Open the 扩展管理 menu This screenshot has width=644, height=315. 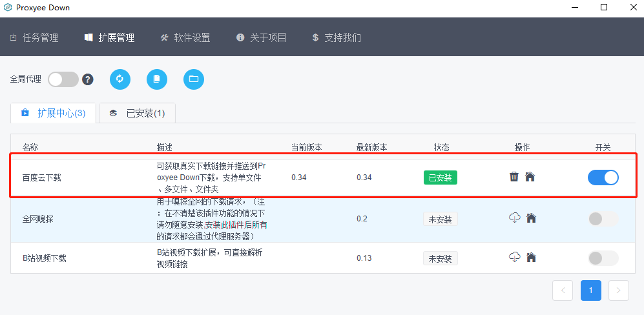pyautogui.click(x=110, y=38)
